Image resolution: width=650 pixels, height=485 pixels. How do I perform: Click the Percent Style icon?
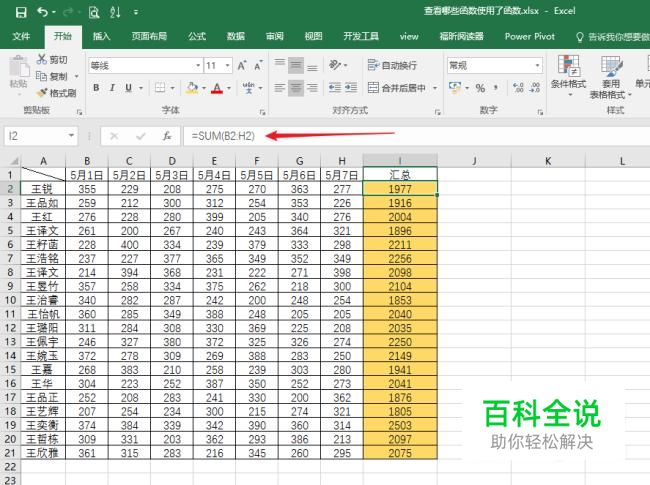480,88
